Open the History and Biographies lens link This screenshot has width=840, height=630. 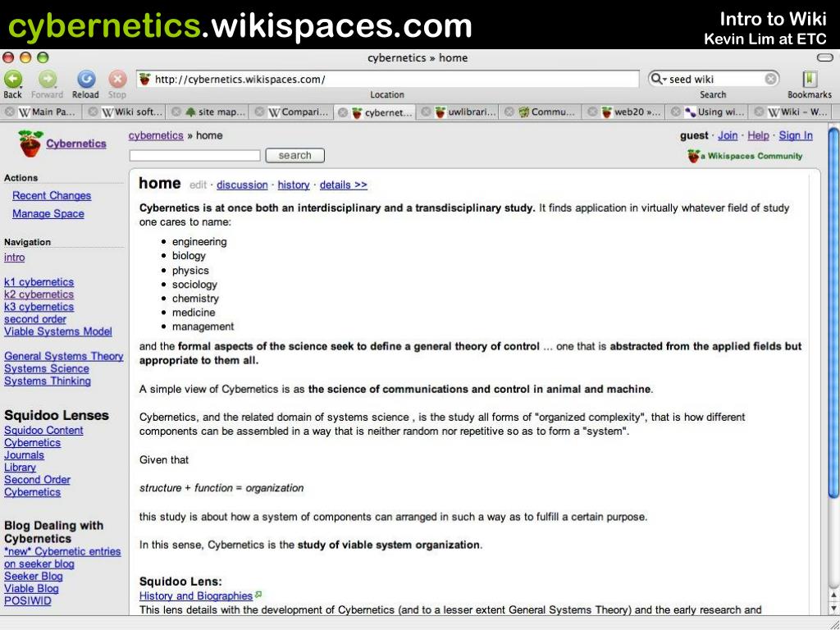tap(196, 596)
